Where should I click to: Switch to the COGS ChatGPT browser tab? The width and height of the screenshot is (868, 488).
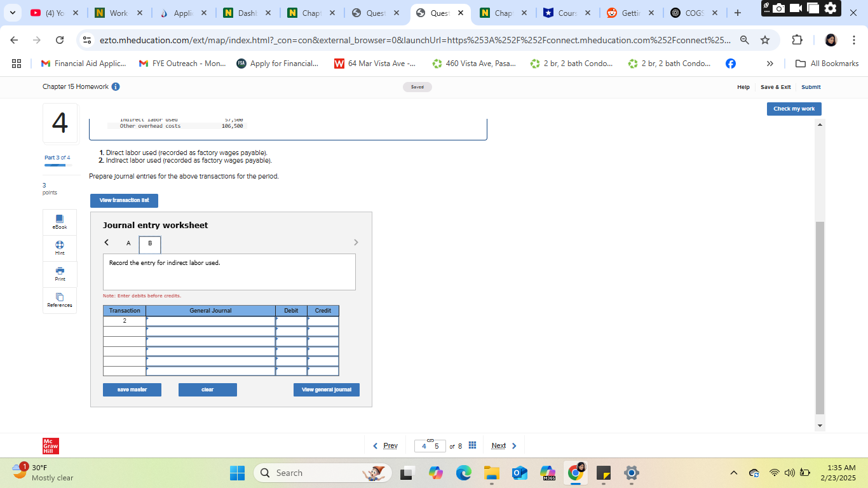[x=695, y=13]
